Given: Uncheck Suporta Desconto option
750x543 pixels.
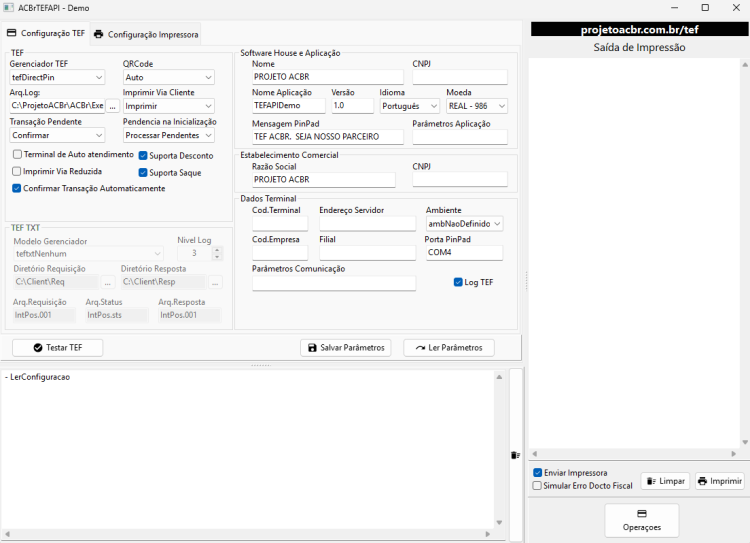Looking at the screenshot, I should [143, 155].
